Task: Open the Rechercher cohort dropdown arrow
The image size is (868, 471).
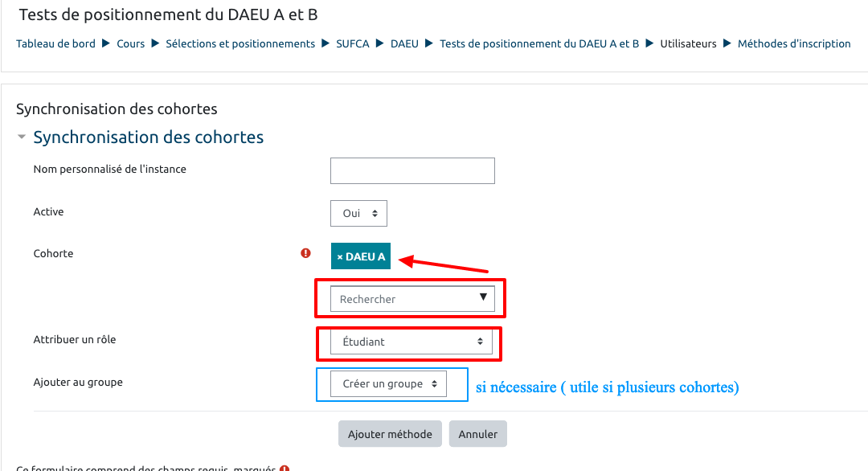Action: coord(483,297)
